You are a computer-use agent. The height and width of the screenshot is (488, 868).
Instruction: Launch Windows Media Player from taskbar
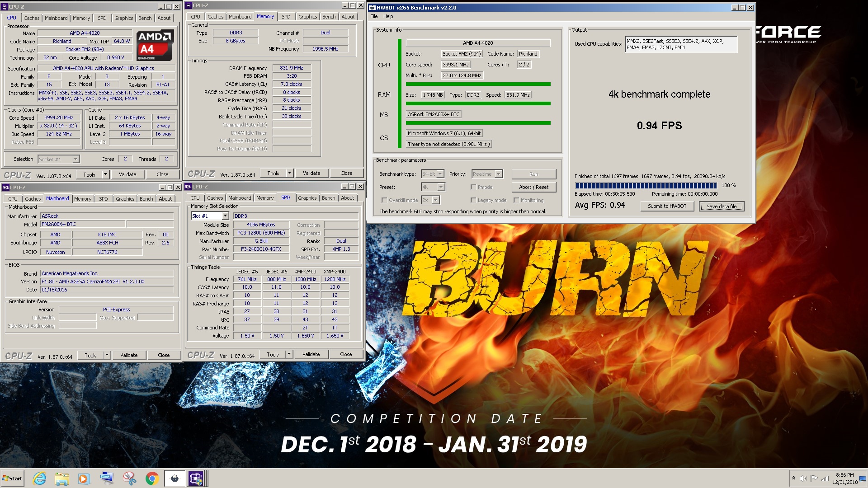tap(84, 479)
